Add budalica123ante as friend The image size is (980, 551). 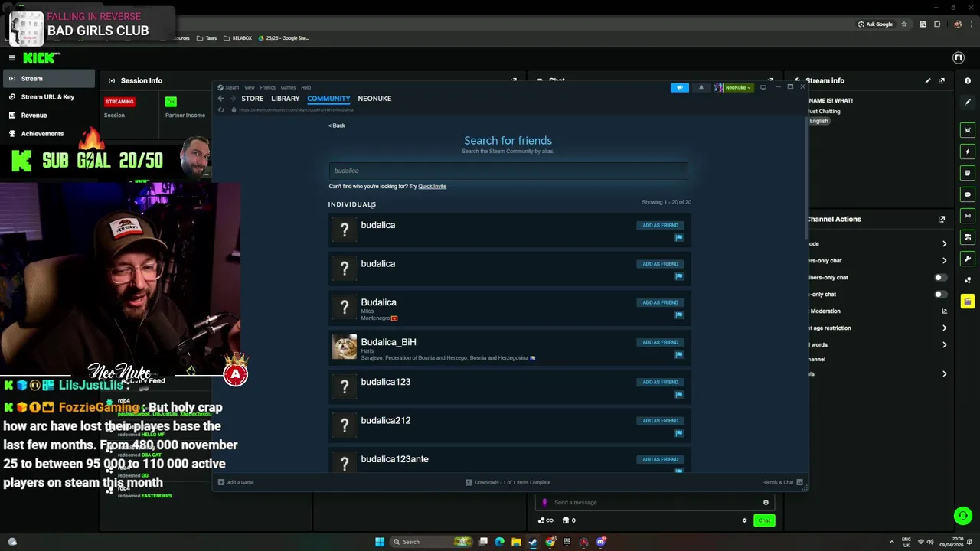(660, 459)
